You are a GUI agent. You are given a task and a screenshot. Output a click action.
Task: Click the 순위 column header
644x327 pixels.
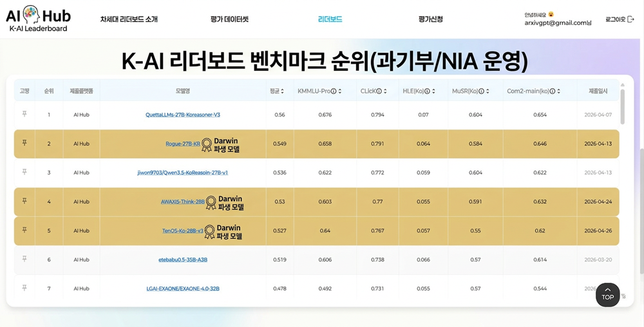coord(49,91)
